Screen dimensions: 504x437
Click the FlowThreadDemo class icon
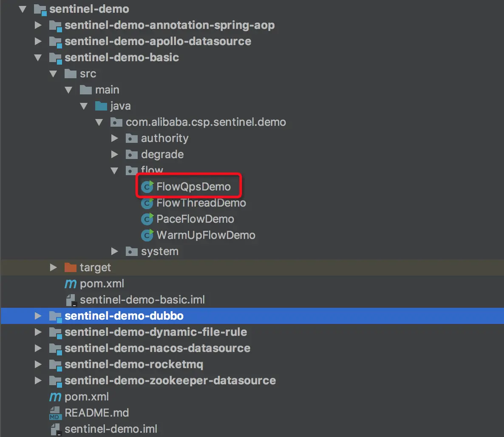pos(147,203)
